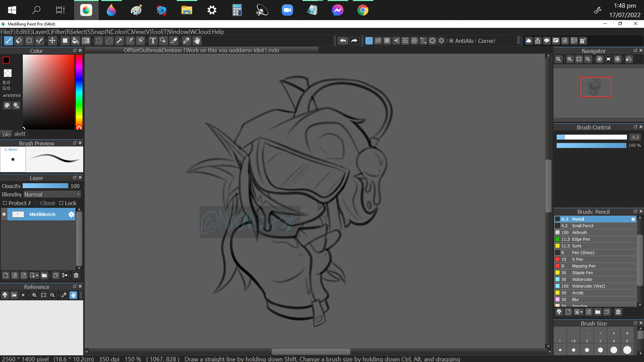The width and height of the screenshot is (644, 362).
Task: Select the Watercolor brush
Action: (x=582, y=279)
